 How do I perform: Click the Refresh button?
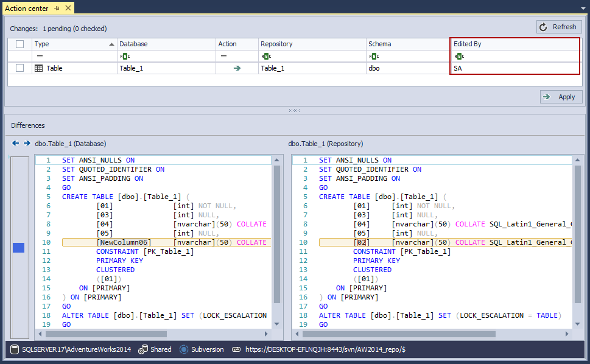[559, 27]
